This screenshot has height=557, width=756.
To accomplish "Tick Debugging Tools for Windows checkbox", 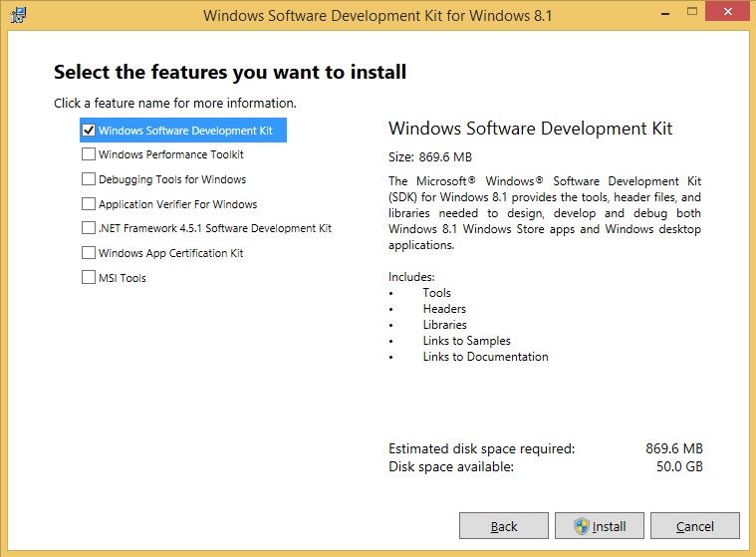I will point(89,179).
